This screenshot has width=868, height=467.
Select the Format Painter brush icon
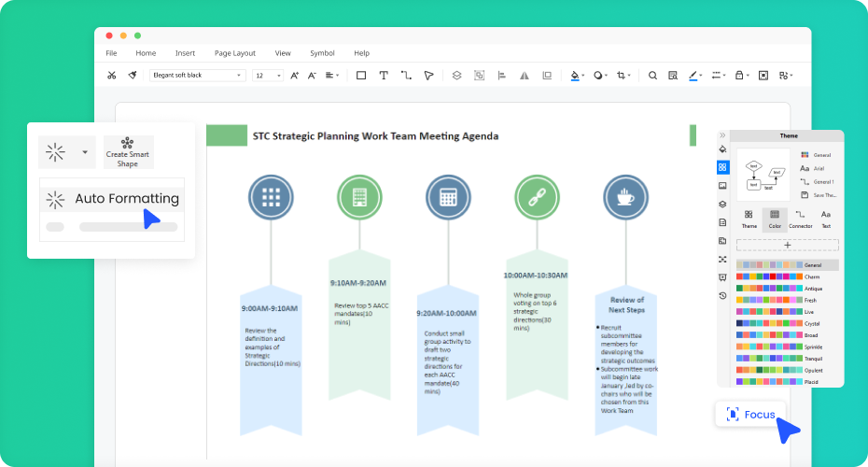click(133, 75)
